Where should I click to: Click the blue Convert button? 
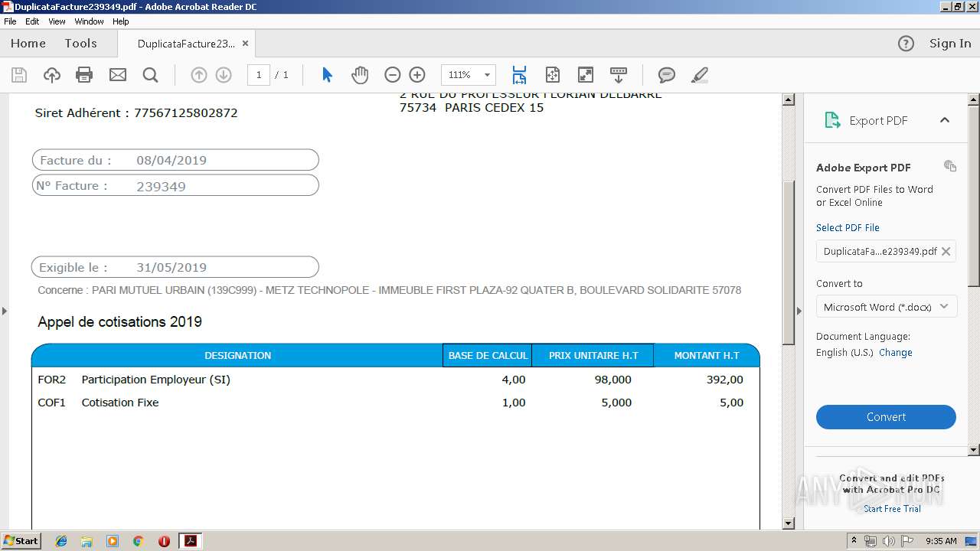click(886, 417)
